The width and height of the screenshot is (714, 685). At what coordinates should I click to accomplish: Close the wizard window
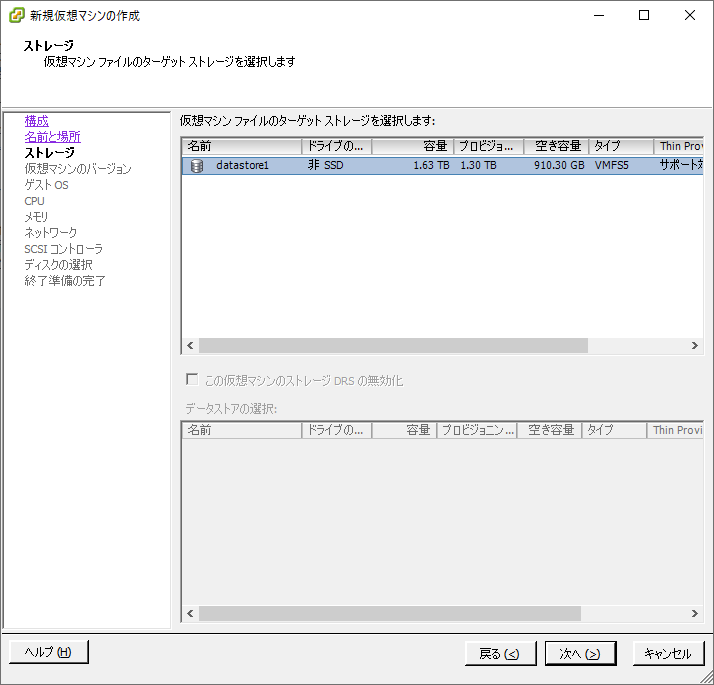(x=690, y=15)
